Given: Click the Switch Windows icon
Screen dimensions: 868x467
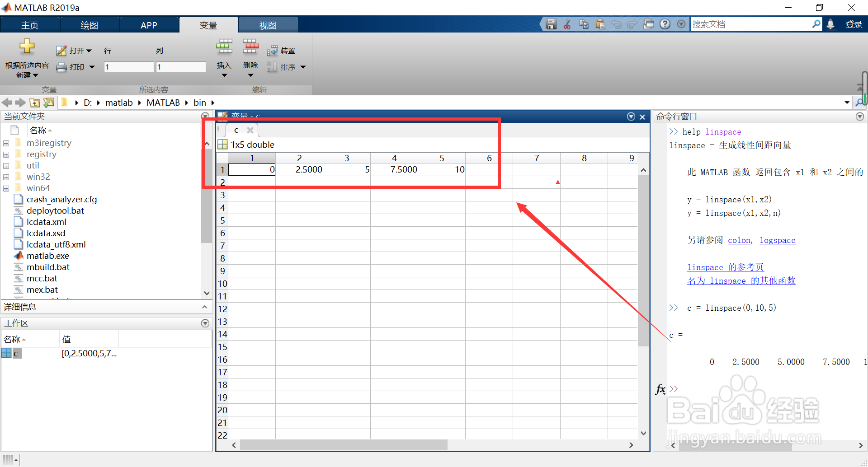Looking at the screenshot, I should [x=649, y=24].
